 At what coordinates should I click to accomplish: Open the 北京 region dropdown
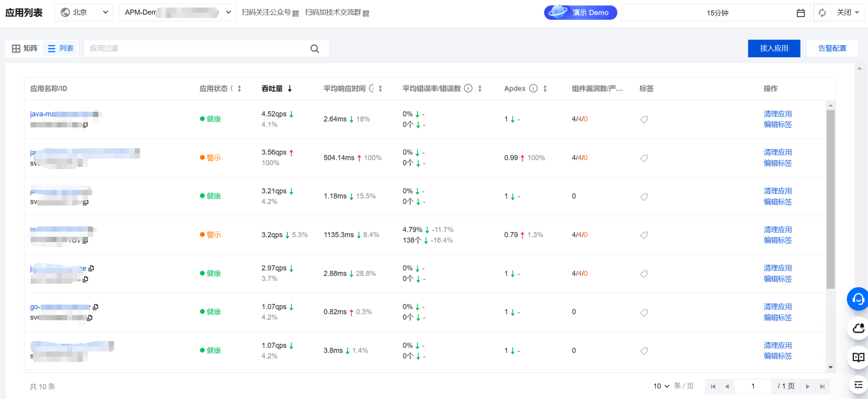84,12
